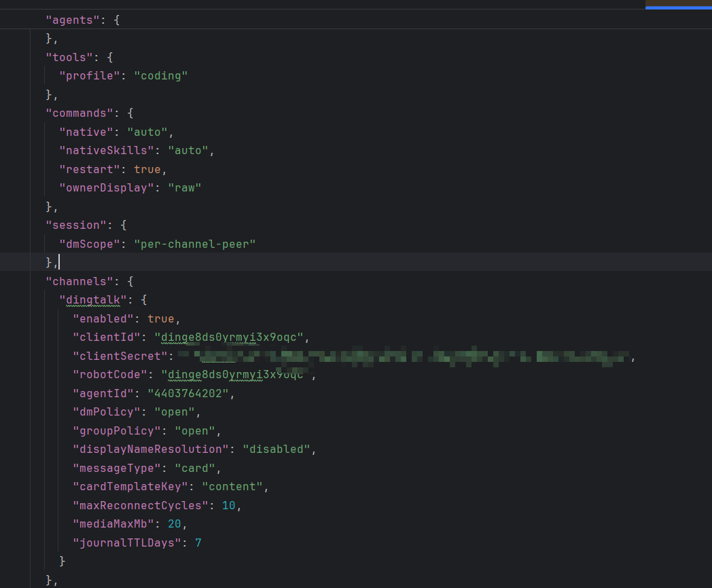Click the "restart" key
Viewport: 712px width, 588px height.
coord(90,169)
